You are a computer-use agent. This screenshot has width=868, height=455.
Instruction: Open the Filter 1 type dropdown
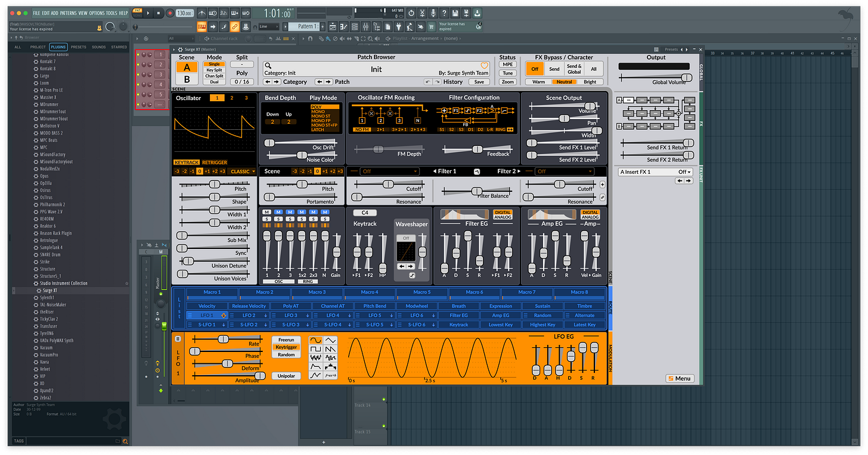click(387, 172)
